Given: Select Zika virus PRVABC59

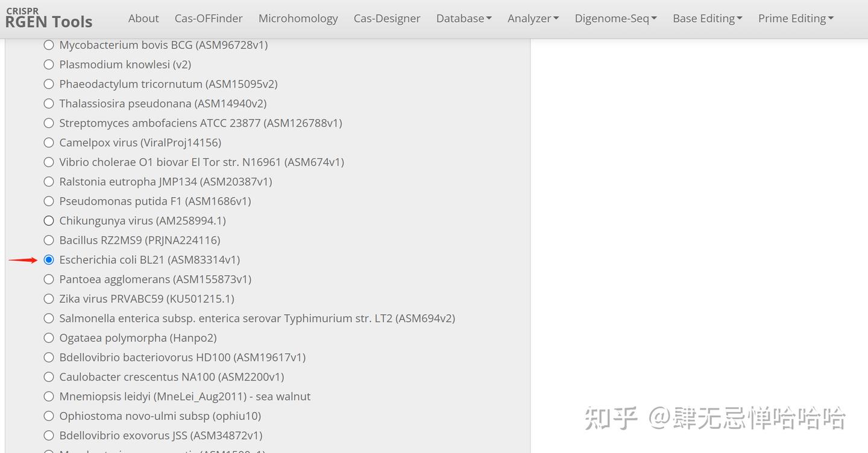Looking at the screenshot, I should 48,298.
